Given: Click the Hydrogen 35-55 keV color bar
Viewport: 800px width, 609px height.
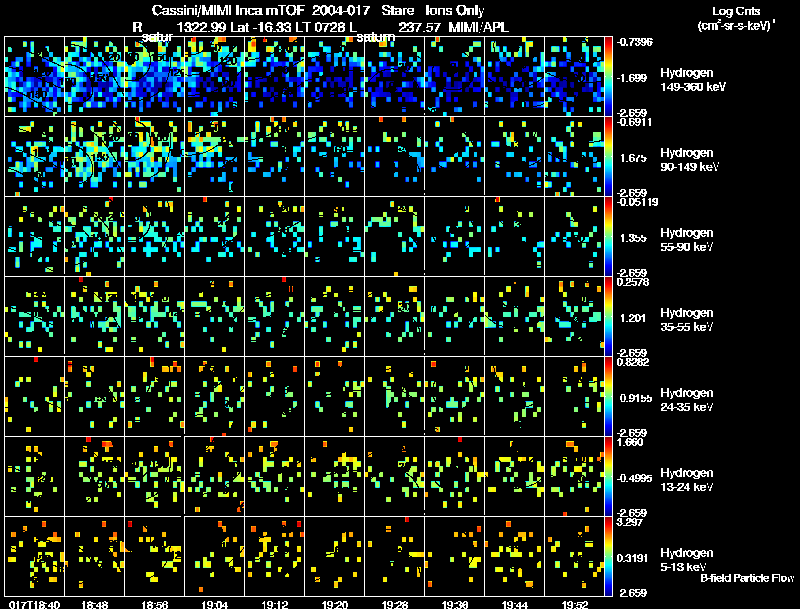Looking at the screenshot, I should tap(610, 317).
